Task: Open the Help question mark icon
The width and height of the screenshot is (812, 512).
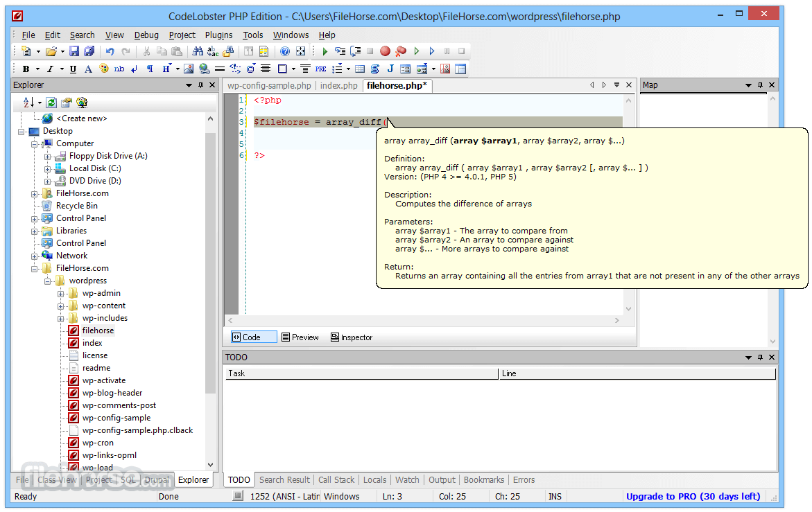Action: click(285, 51)
